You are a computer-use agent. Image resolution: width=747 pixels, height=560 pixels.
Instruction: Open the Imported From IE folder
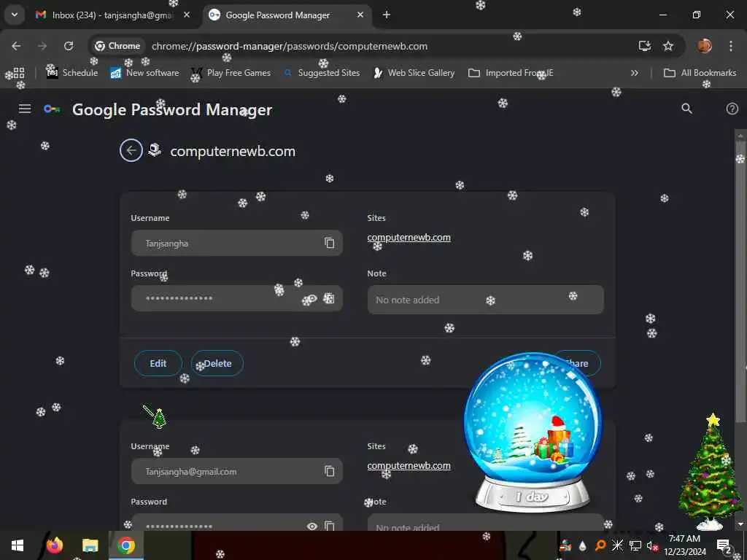511,73
